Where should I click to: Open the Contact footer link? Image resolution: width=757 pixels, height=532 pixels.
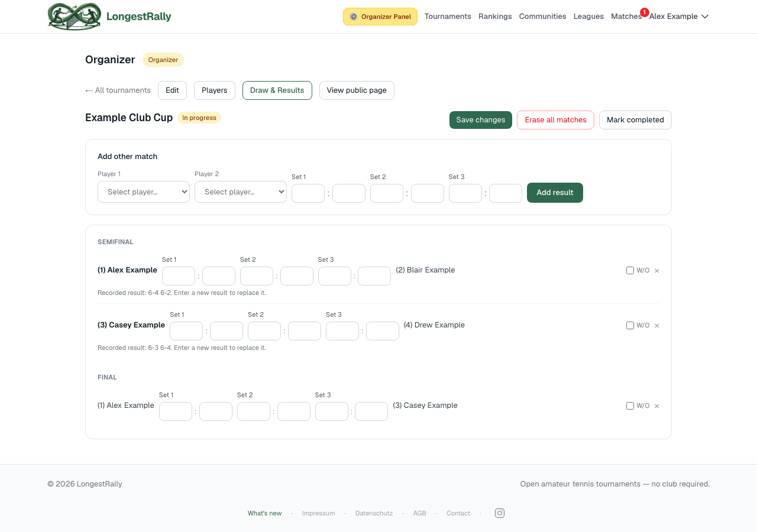[x=458, y=513]
